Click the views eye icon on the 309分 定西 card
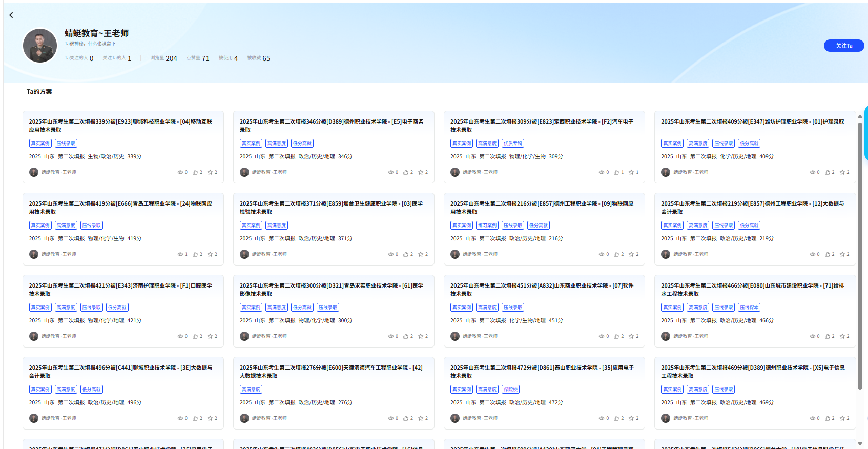 tap(602, 172)
